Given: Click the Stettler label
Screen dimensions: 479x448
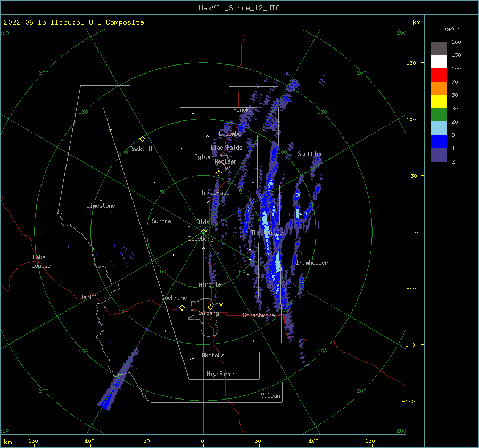Looking at the screenshot, I should click(310, 154).
